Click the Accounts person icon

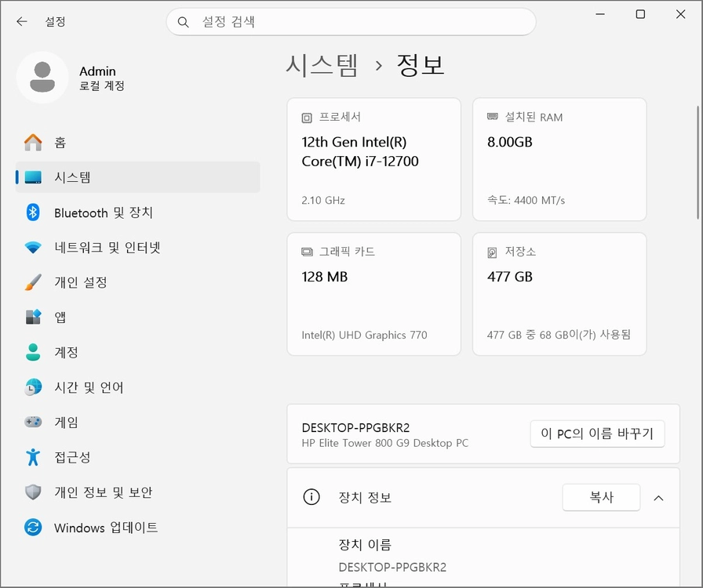[x=33, y=352]
